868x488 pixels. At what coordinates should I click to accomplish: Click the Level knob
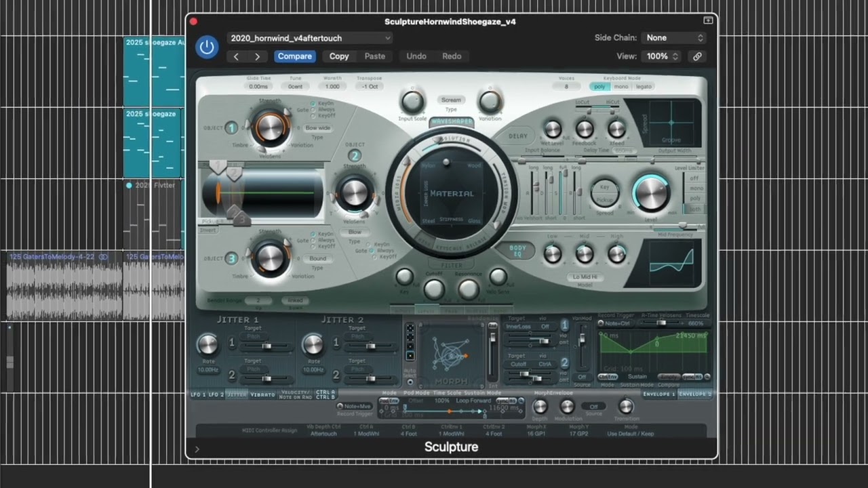coord(652,193)
